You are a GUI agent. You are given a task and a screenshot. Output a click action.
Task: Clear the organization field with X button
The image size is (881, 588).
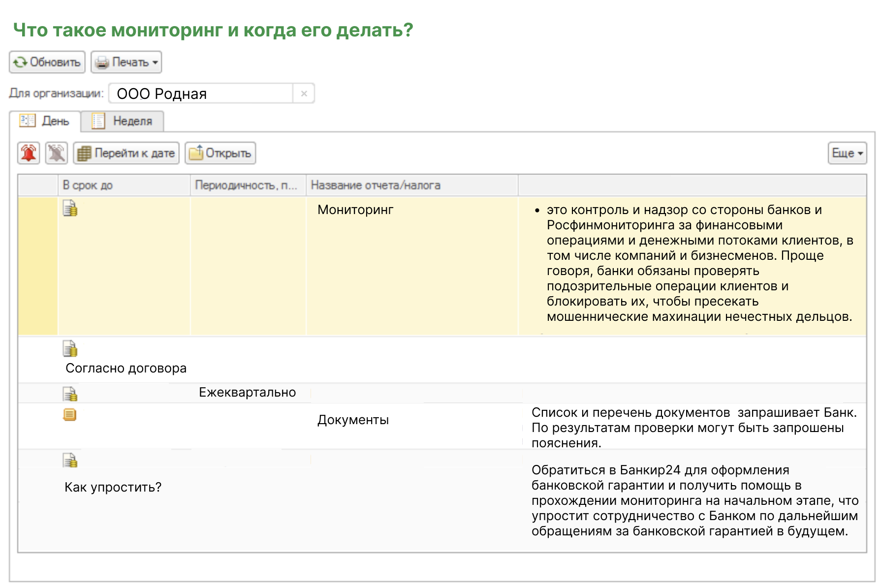tap(304, 93)
